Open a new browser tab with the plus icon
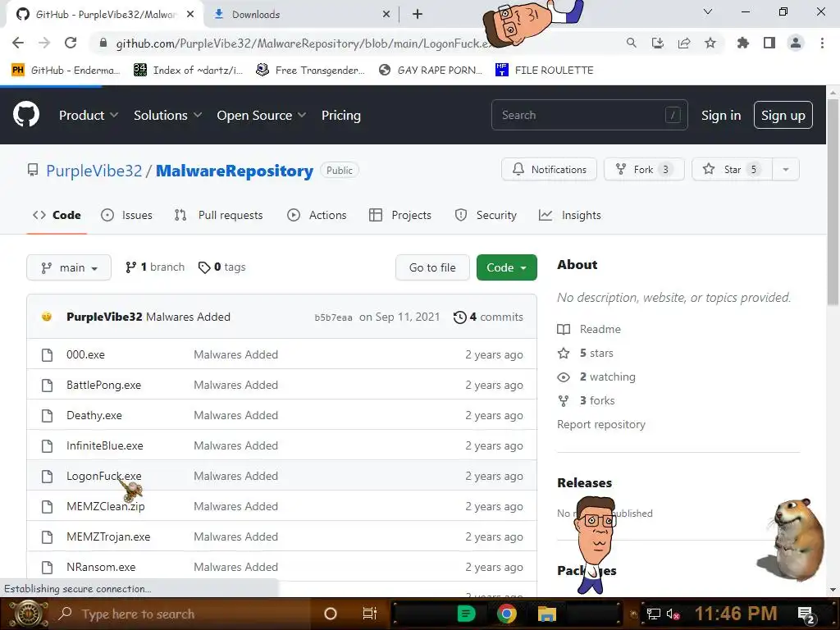 (x=418, y=15)
